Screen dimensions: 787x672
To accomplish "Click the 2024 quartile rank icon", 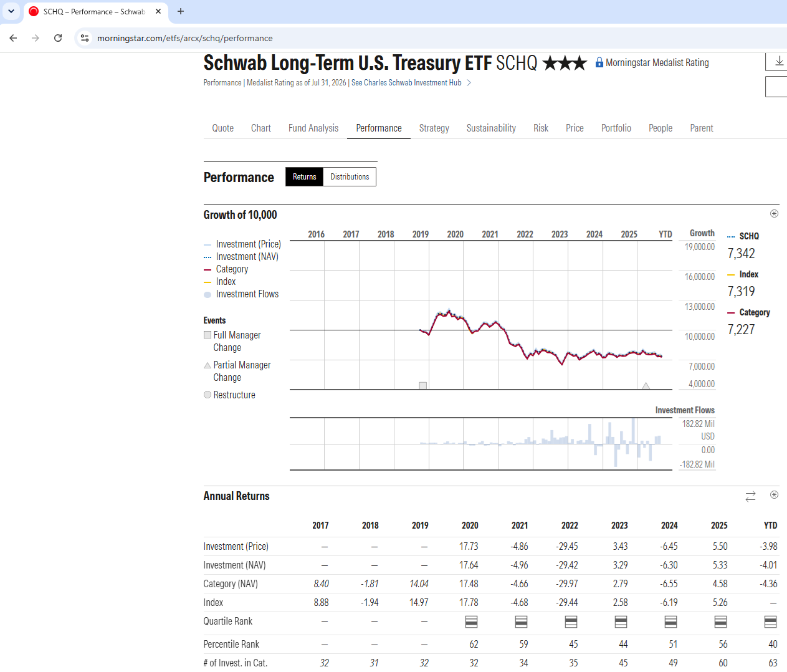I will coord(670,622).
